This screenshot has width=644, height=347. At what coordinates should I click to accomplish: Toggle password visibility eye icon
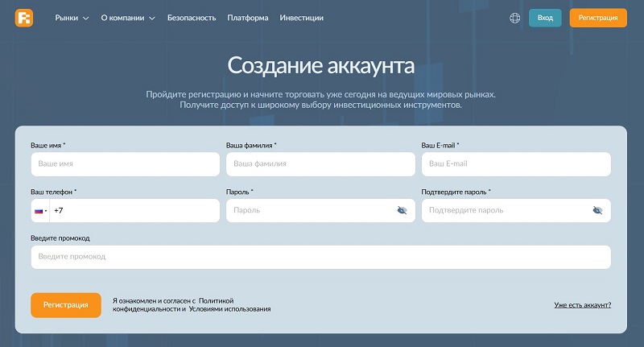402,210
